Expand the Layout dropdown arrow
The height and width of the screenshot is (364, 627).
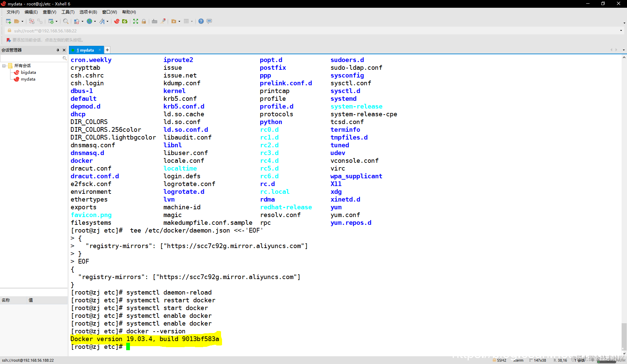tap(192, 21)
